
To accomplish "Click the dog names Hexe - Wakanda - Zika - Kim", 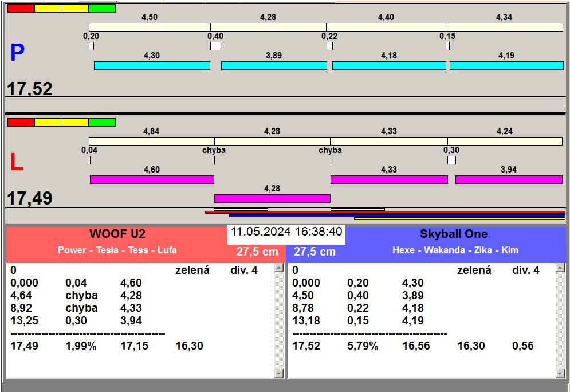I will [x=455, y=250].
